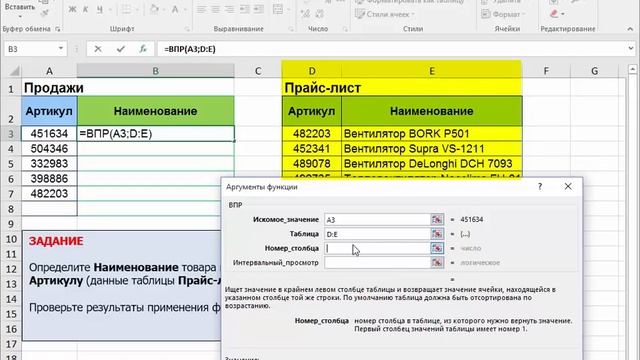The width and height of the screenshot is (640, 360).
Task: Cancel formula entry with X icon
Action: (98, 49)
